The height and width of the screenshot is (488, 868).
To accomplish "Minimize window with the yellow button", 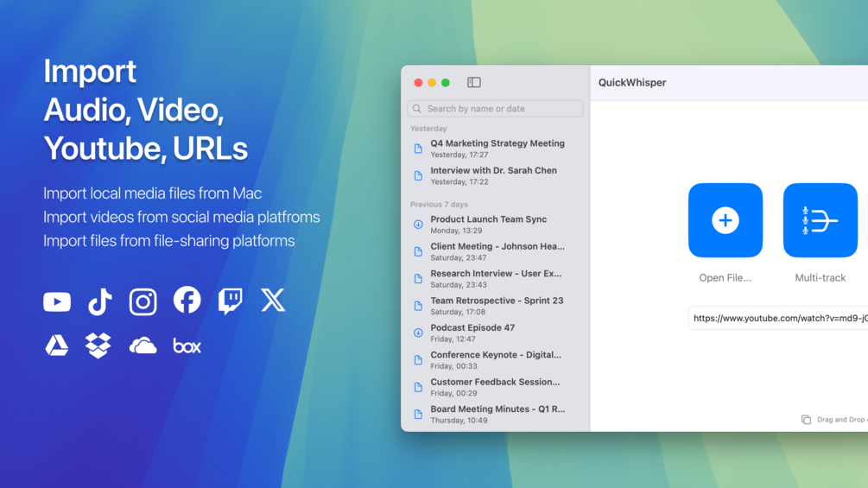I will click(432, 82).
